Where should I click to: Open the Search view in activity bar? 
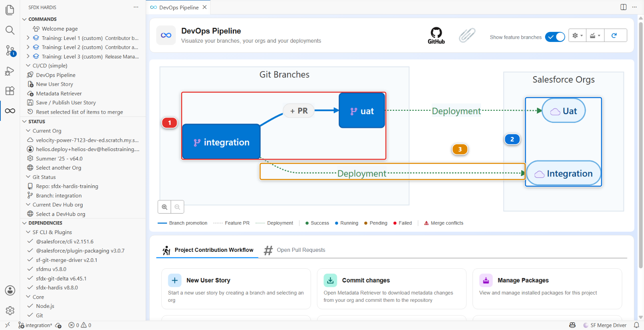tap(10, 30)
